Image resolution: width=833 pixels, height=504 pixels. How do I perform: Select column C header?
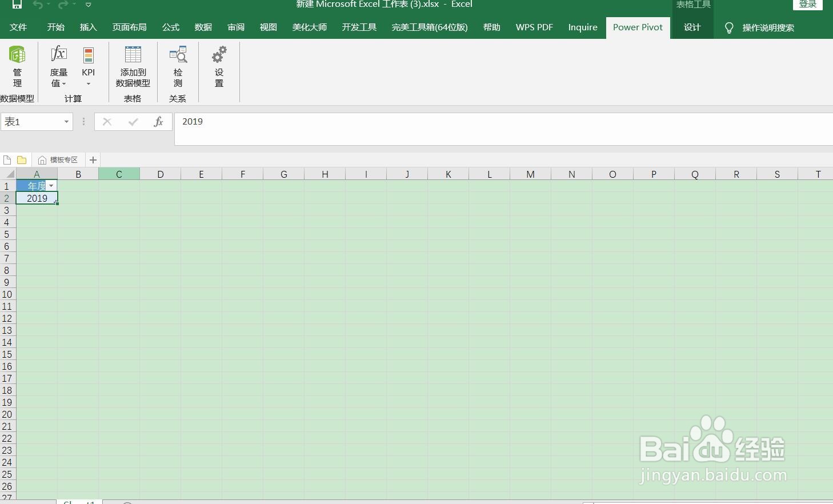tap(119, 174)
